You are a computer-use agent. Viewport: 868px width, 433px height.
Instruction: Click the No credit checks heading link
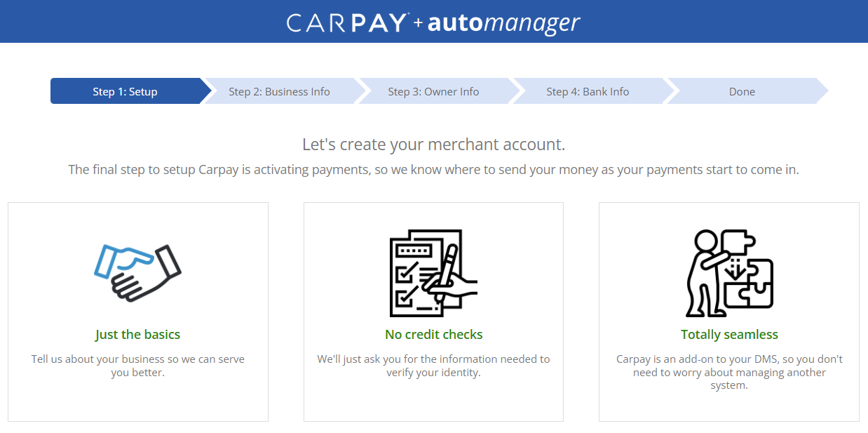click(x=433, y=335)
